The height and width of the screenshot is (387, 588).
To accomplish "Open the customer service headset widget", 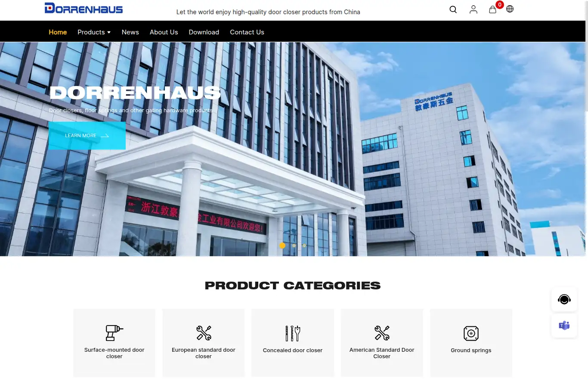I will pos(564,299).
